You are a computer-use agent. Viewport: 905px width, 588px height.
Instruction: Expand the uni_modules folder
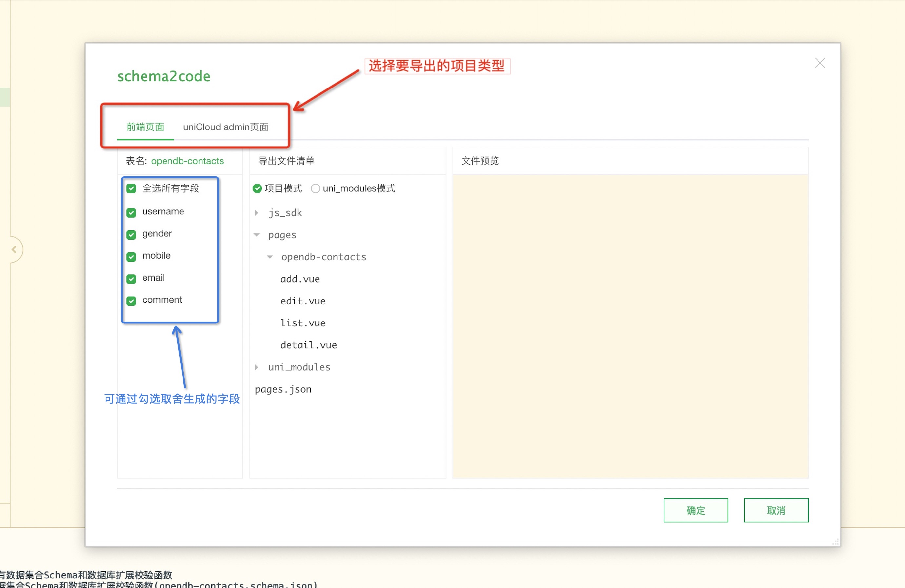(257, 367)
